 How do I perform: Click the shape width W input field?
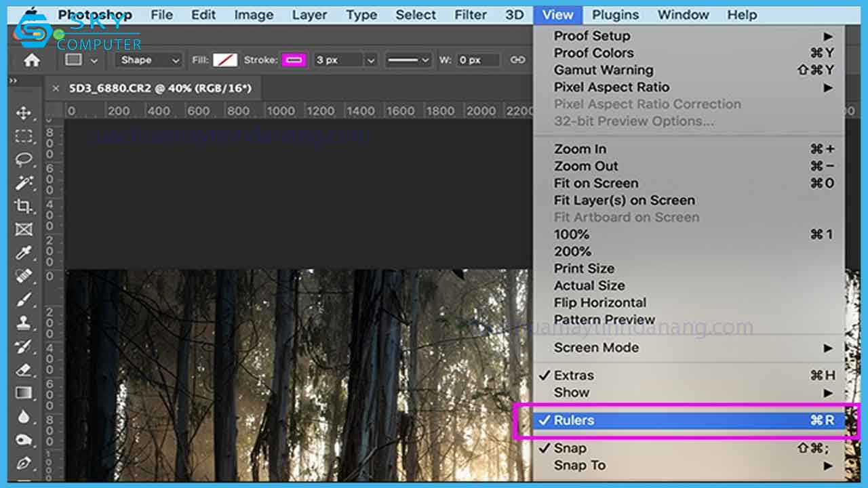[477, 60]
